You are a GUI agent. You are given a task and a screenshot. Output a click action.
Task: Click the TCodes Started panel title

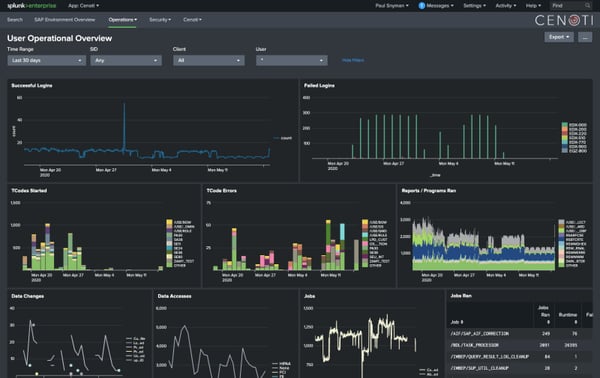click(29, 191)
